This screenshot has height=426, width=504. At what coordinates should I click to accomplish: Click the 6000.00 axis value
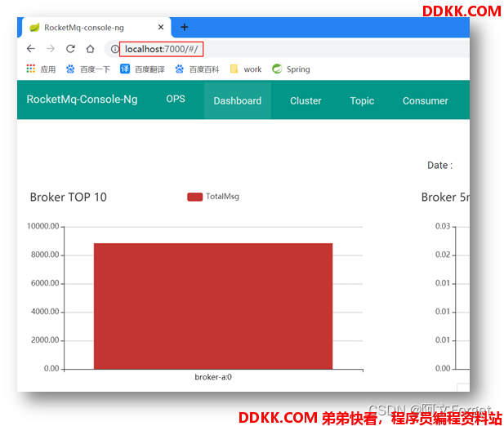pos(45,283)
